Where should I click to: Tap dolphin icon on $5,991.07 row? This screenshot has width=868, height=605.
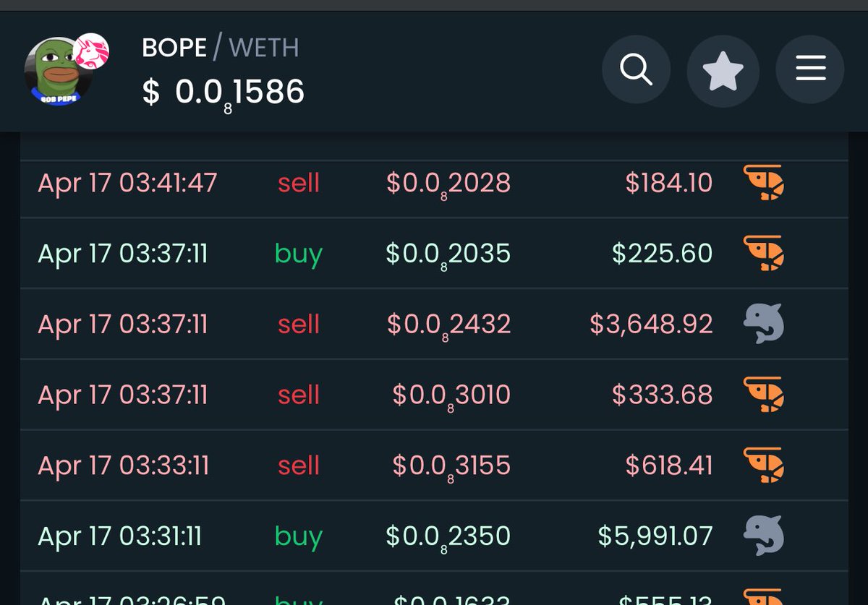(x=764, y=536)
